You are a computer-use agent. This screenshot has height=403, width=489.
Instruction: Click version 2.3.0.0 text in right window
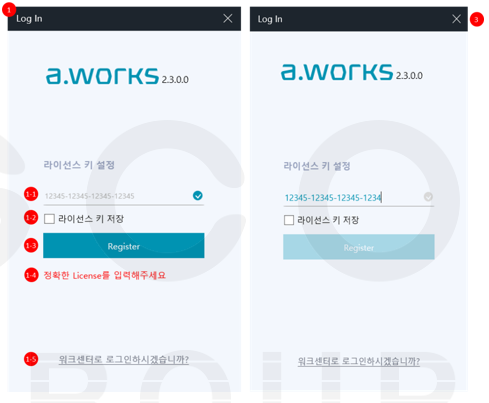coord(409,76)
